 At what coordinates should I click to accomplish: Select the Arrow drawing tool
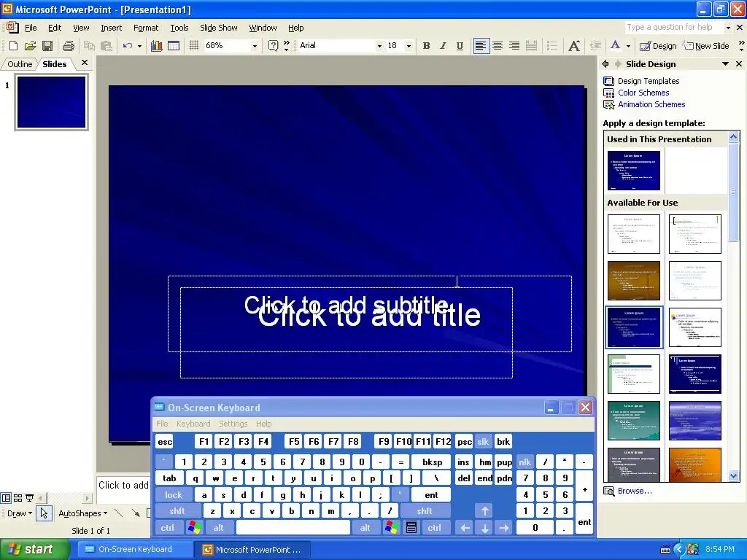coord(136,513)
